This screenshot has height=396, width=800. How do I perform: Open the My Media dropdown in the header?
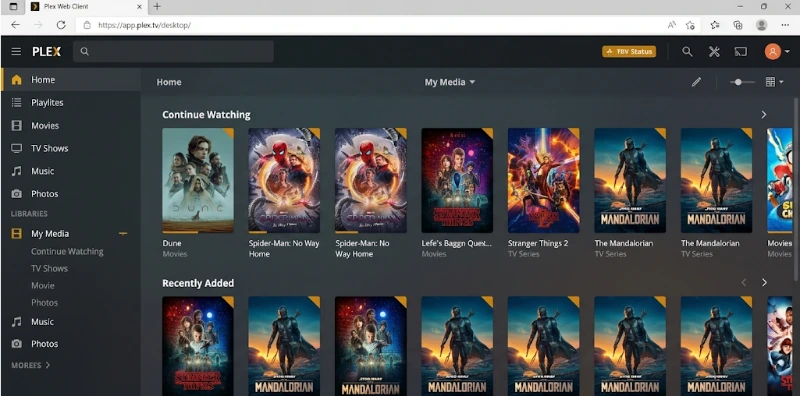pyautogui.click(x=450, y=82)
